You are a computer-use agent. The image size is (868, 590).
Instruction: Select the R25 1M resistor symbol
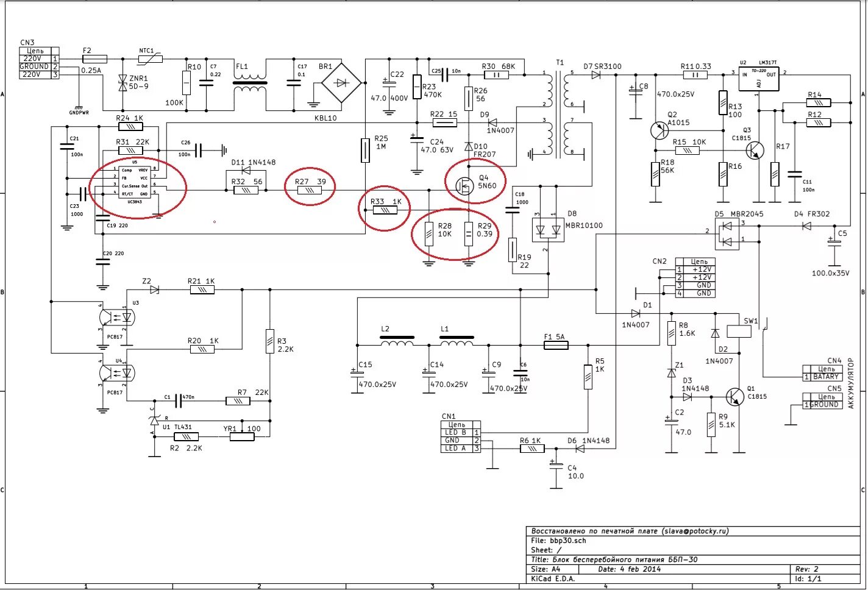coord(365,150)
